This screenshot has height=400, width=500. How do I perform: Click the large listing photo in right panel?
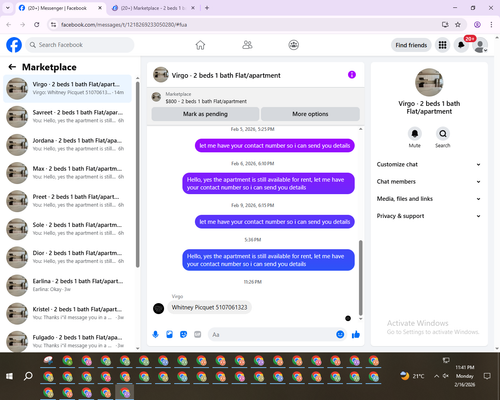pos(429,82)
